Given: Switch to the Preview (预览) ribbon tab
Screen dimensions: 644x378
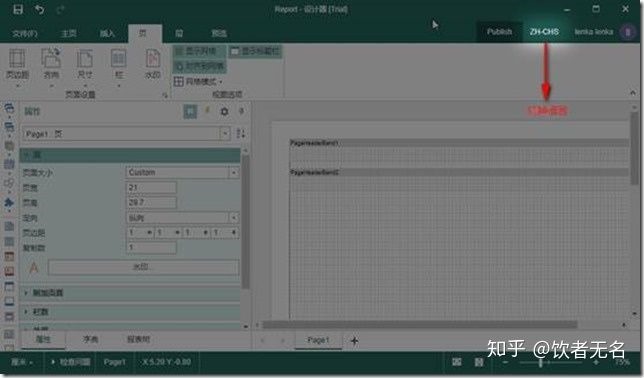Looking at the screenshot, I should pyautogui.click(x=219, y=33).
